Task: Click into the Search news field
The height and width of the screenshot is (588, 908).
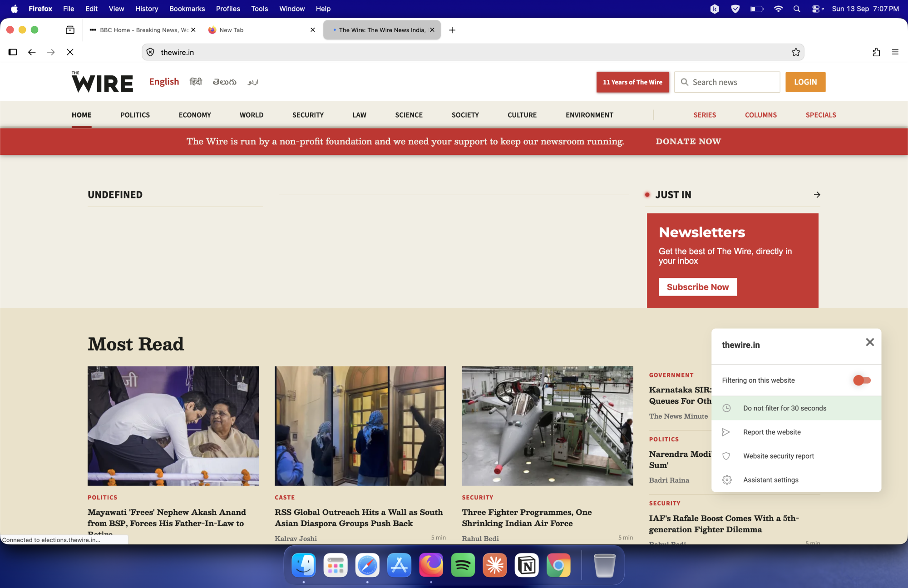Action: pyautogui.click(x=727, y=82)
